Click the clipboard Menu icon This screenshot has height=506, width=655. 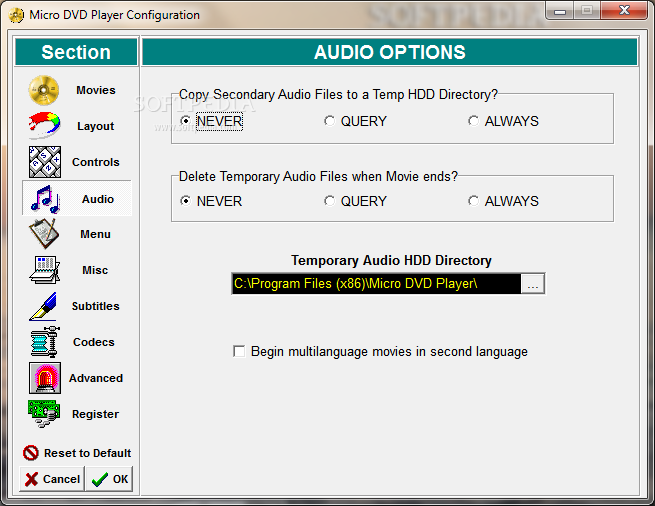coord(44,234)
